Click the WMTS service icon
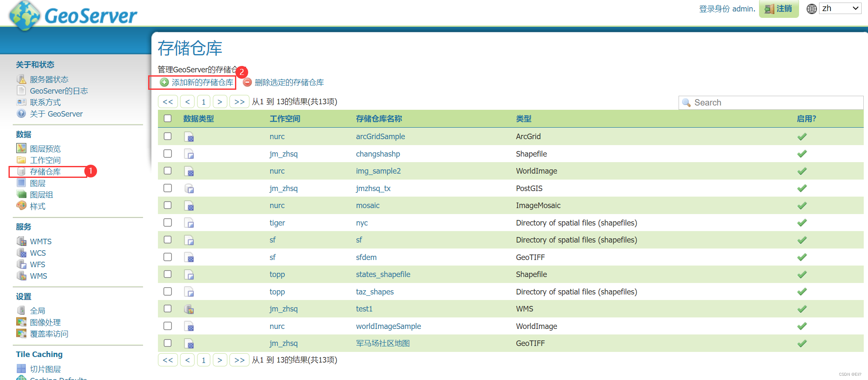868x380 pixels. (x=21, y=241)
